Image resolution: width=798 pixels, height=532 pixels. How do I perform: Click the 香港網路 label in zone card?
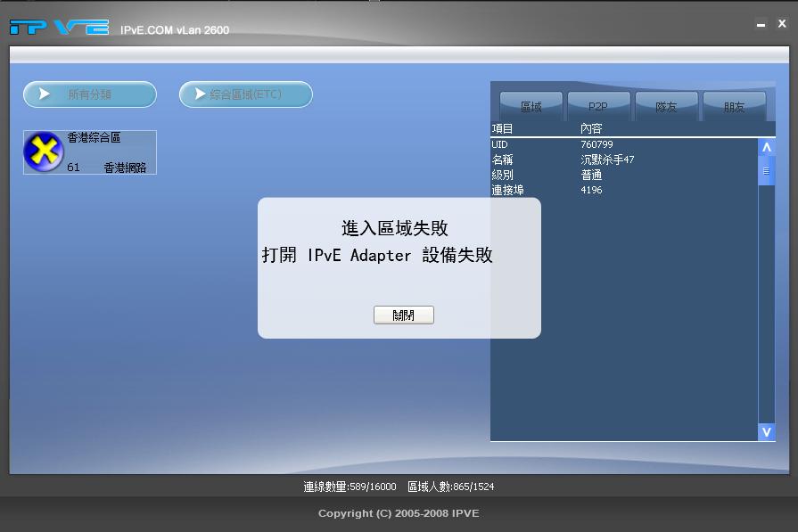(125, 168)
